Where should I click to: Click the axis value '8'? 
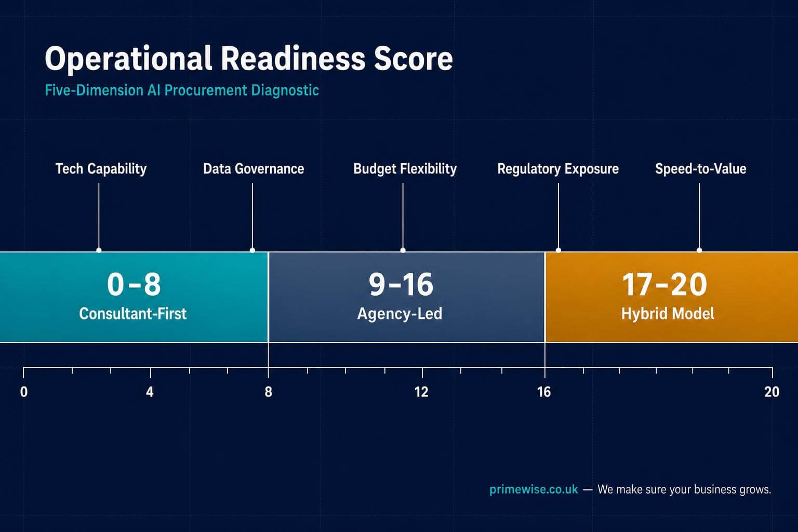(268, 392)
